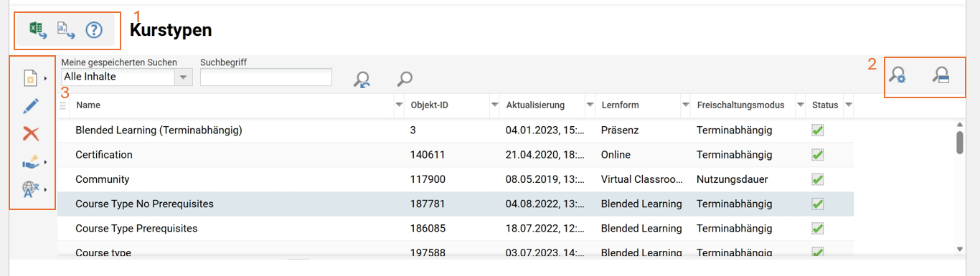Click Objekt-ID cell 140611
Screen dimensions: 980x276
click(428, 155)
